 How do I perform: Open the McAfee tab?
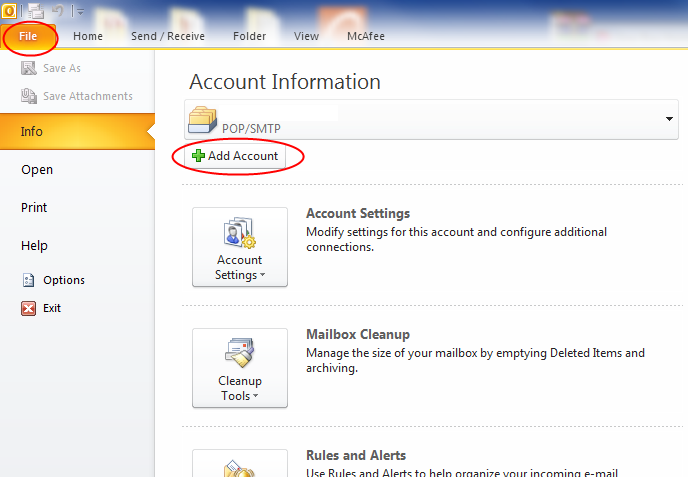point(366,36)
